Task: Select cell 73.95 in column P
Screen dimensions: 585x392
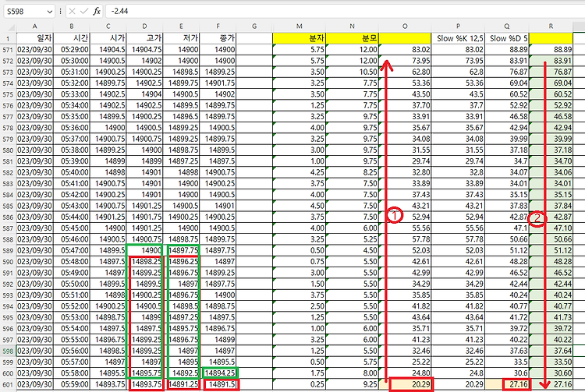Action: pyautogui.click(x=458, y=61)
